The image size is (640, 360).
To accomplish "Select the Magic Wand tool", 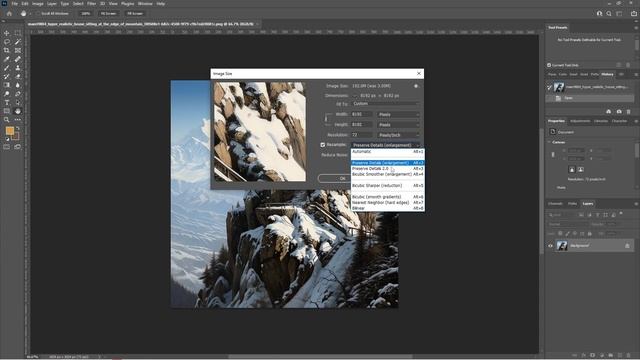I will pos(18,42).
